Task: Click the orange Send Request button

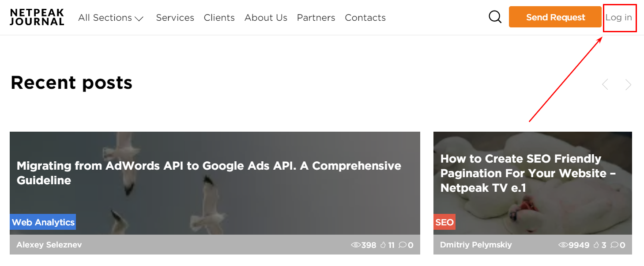Action: [555, 17]
